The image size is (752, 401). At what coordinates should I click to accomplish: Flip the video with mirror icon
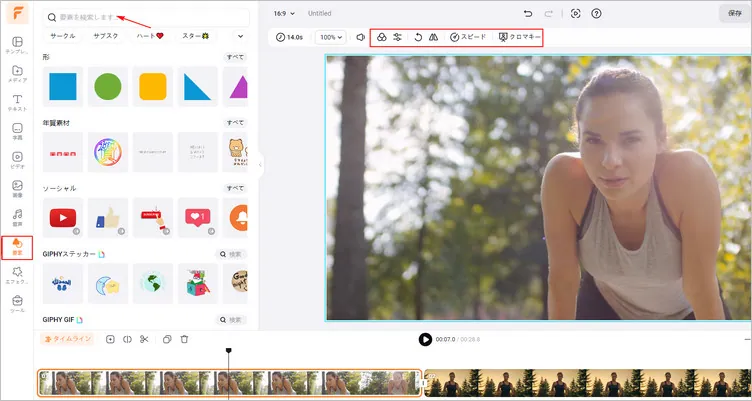434,37
